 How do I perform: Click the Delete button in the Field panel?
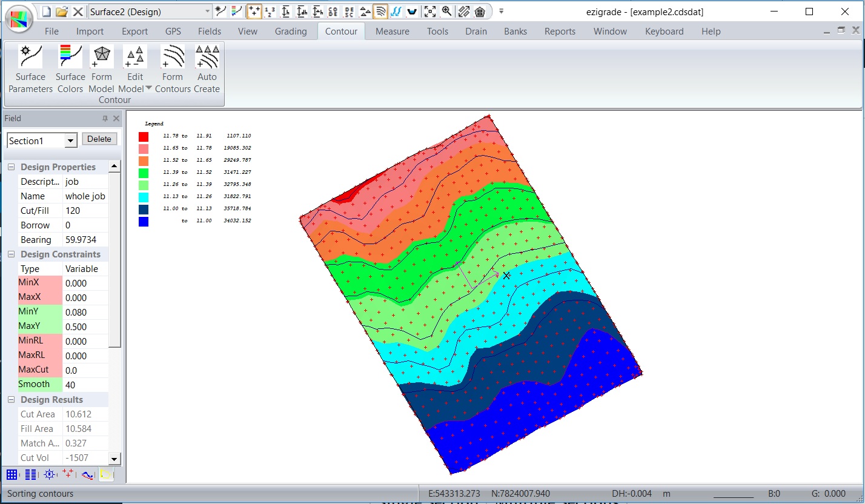click(99, 139)
